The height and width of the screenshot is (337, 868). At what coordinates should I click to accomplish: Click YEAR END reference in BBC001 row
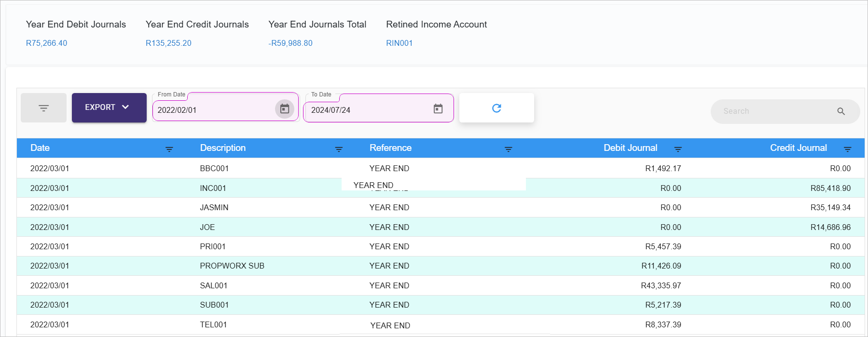[x=389, y=168]
